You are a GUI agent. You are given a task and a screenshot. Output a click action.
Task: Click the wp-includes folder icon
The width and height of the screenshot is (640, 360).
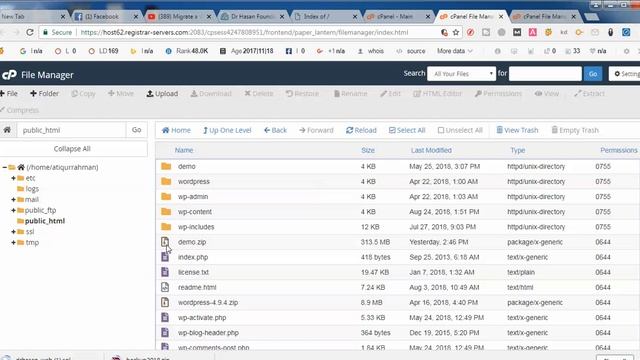(166, 227)
